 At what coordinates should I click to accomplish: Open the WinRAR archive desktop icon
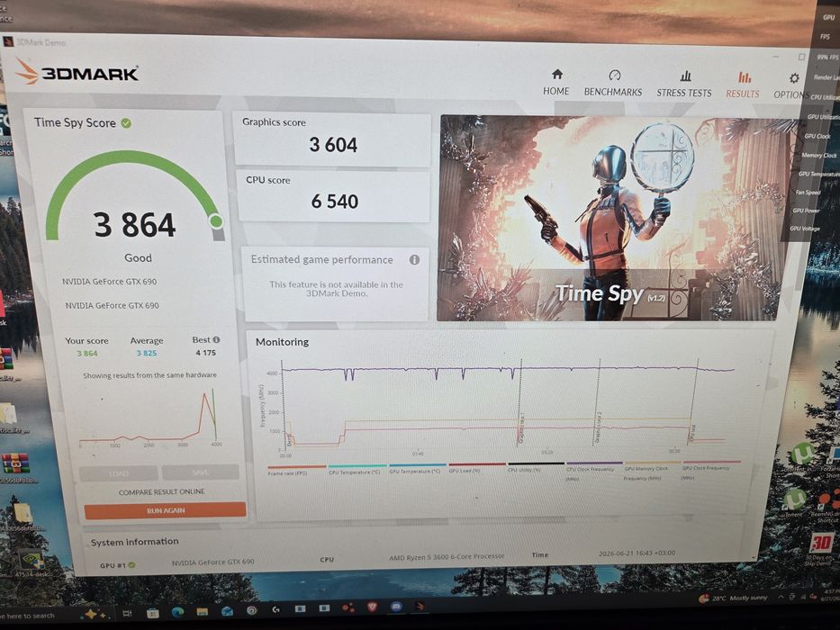click(15, 463)
